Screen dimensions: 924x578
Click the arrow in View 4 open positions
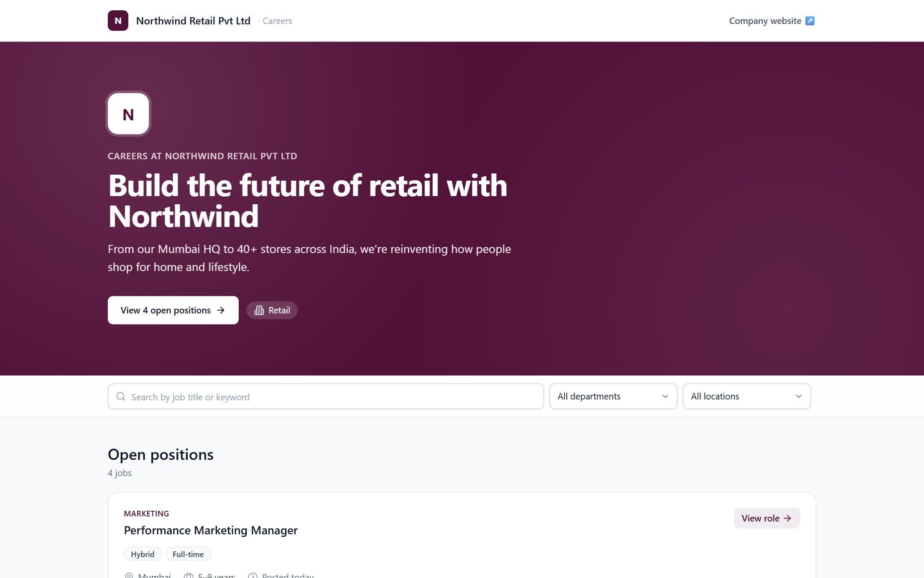(221, 310)
